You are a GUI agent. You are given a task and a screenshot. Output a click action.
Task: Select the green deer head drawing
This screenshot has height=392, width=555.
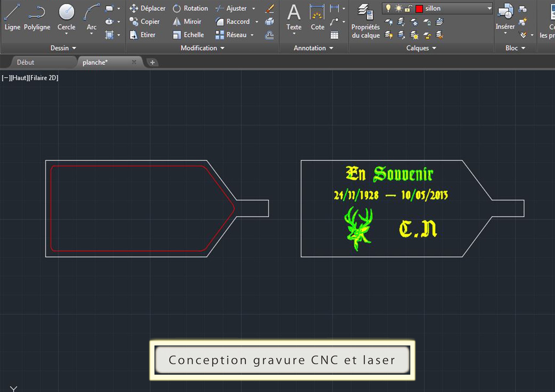[x=359, y=228]
